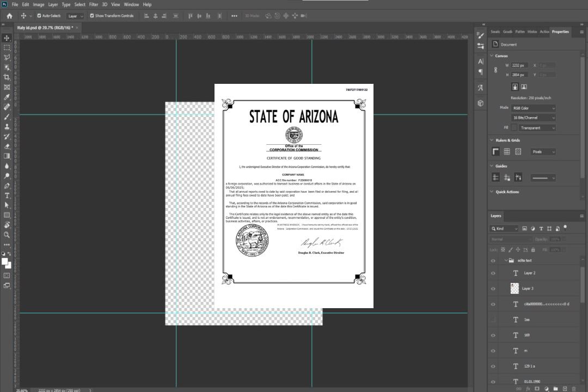Close the Italy id.psd document tab

[x=77, y=28]
